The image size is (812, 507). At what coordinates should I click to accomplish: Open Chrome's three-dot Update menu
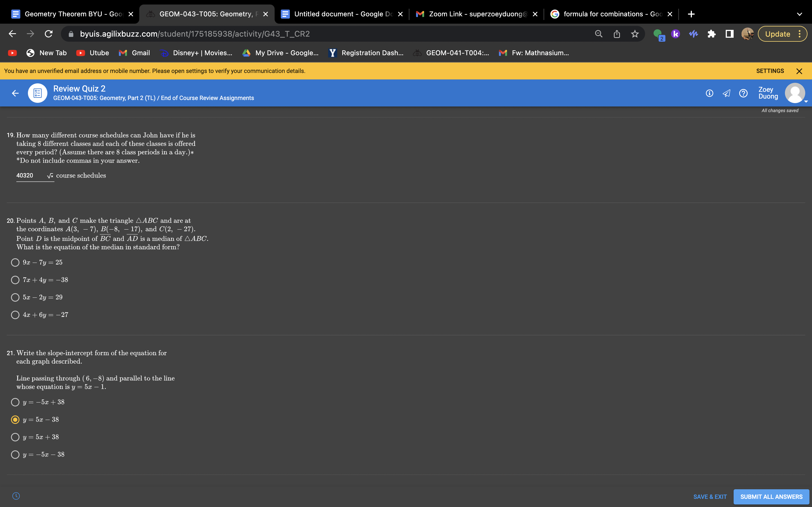(800, 34)
